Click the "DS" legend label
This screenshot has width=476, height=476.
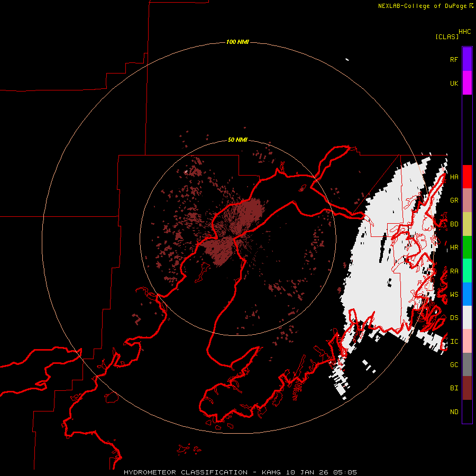(454, 318)
